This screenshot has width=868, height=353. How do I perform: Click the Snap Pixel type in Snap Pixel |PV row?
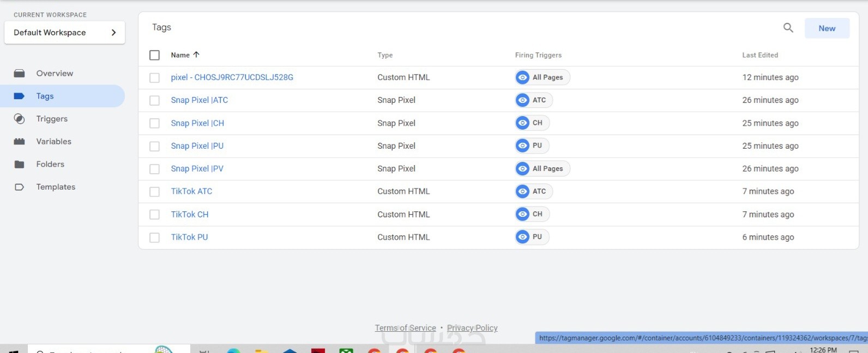pyautogui.click(x=396, y=169)
